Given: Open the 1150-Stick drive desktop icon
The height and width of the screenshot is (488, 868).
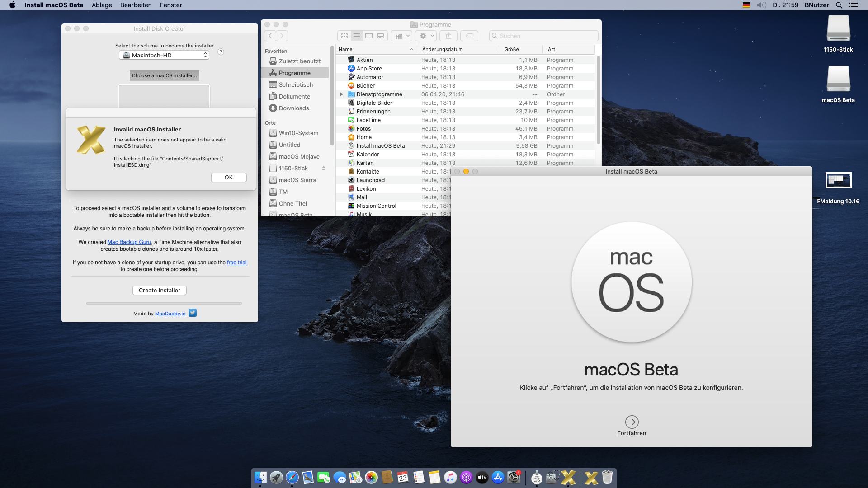Looking at the screenshot, I should [838, 29].
